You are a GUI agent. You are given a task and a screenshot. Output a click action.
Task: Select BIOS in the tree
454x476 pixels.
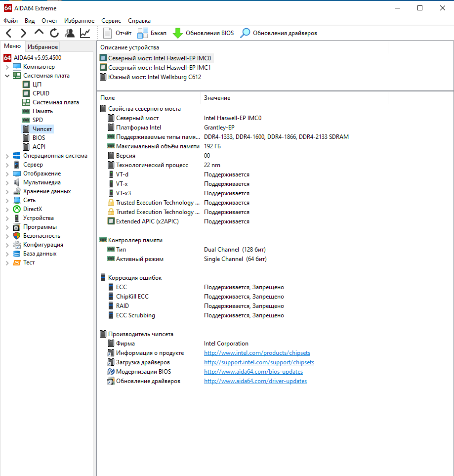[x=34, y=138]
